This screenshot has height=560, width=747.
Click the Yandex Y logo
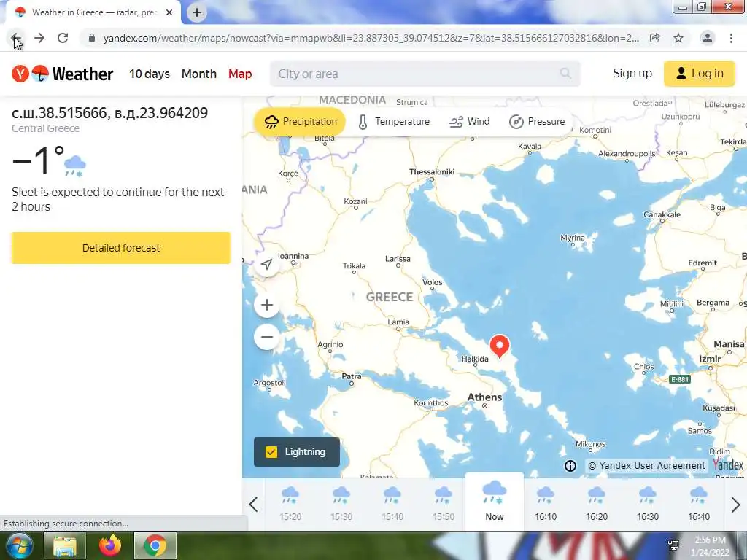tap(20, 74)
